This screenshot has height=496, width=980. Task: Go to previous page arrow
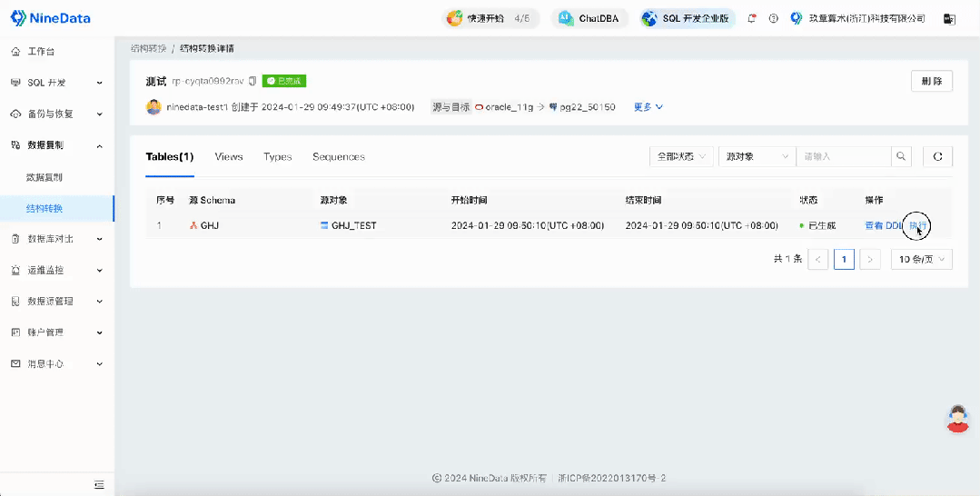tap(818, 259)
